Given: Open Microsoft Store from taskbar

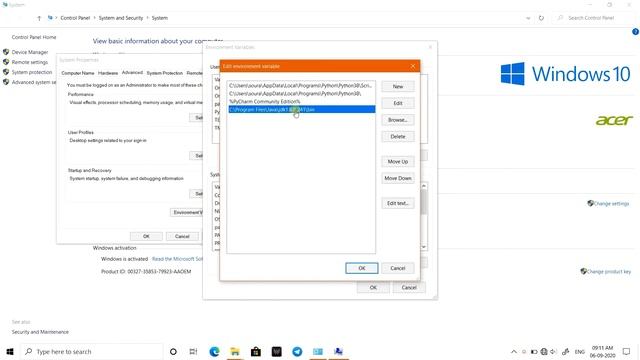Looking at the screenshot, I should [x=256, y=351].
